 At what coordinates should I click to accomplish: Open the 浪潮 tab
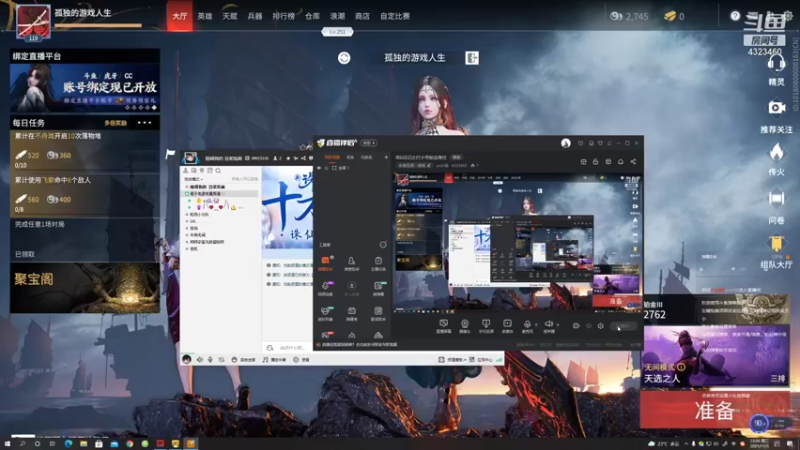coord(337,16)
